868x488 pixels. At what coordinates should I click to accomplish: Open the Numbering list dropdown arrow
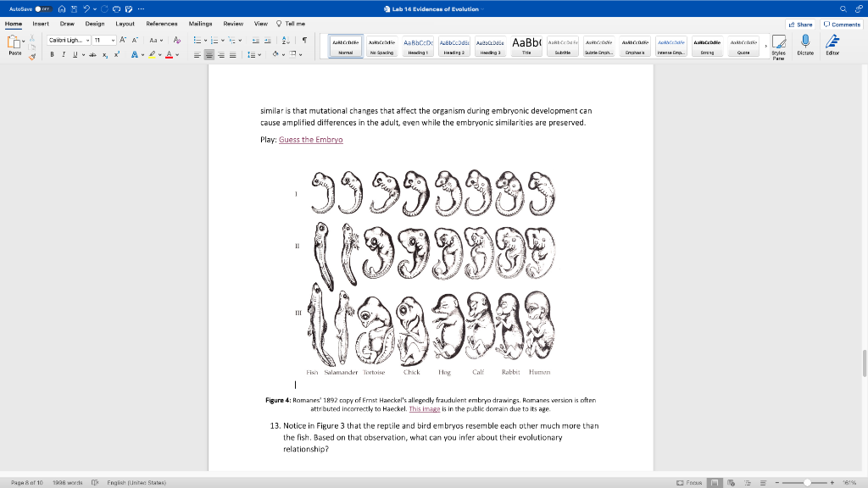click(x=223, y=40)
